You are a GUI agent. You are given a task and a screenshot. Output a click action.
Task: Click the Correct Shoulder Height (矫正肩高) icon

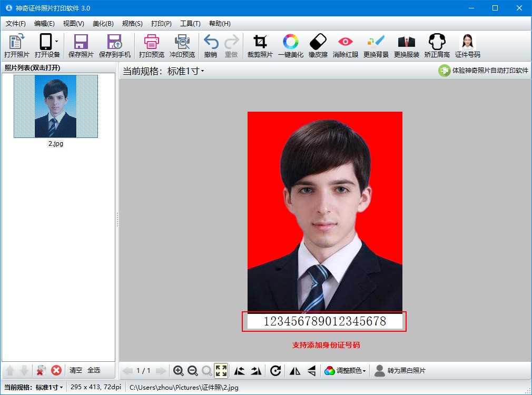(437, 46)
